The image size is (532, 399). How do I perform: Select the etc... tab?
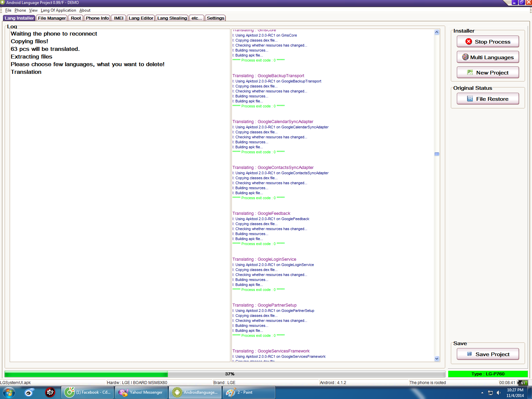pos(197,18)
